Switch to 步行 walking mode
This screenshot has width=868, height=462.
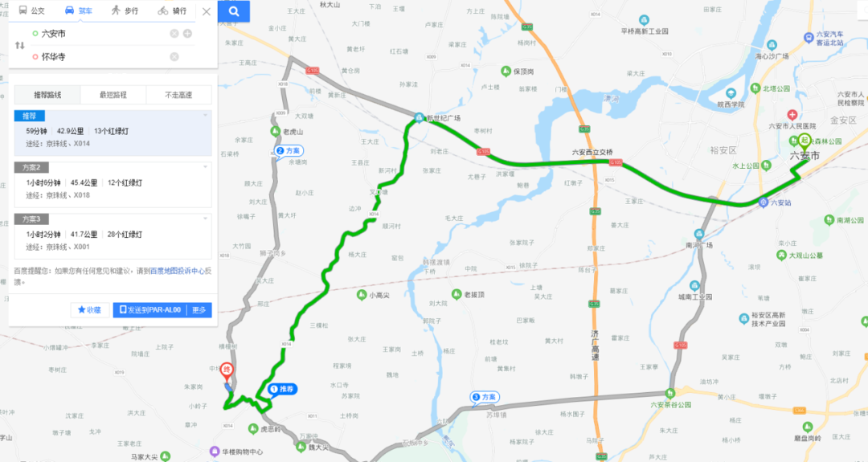point(125,10)
